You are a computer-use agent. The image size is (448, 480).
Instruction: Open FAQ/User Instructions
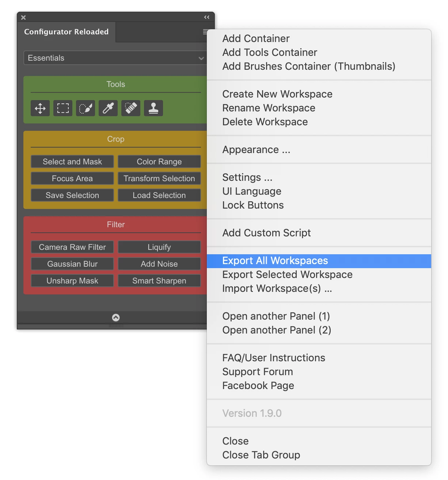coord(319,358)
